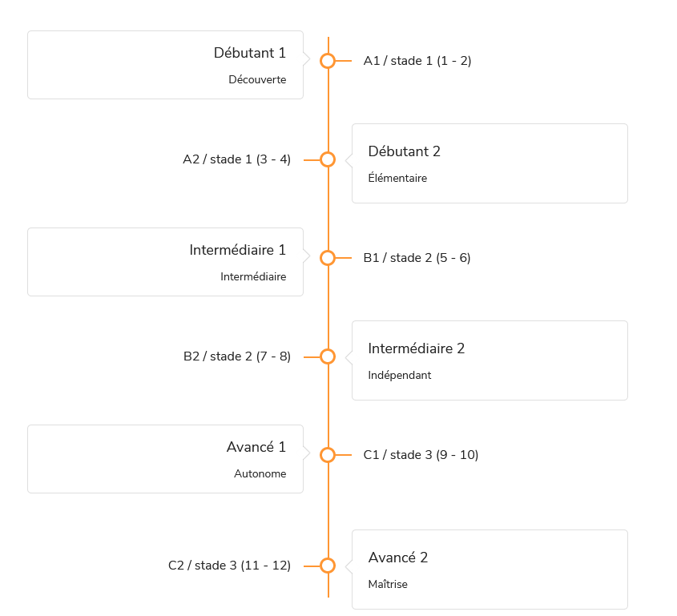Click the C1 stade 3 timeline marker
The height and width of the screenshot is (616, 677).
coord(328,455)
